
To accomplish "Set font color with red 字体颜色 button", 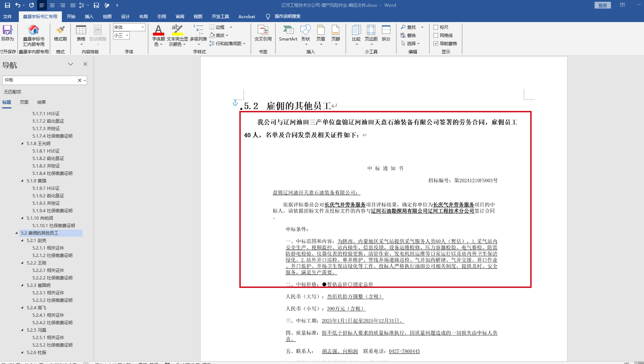I will click(x=159, y=30).
